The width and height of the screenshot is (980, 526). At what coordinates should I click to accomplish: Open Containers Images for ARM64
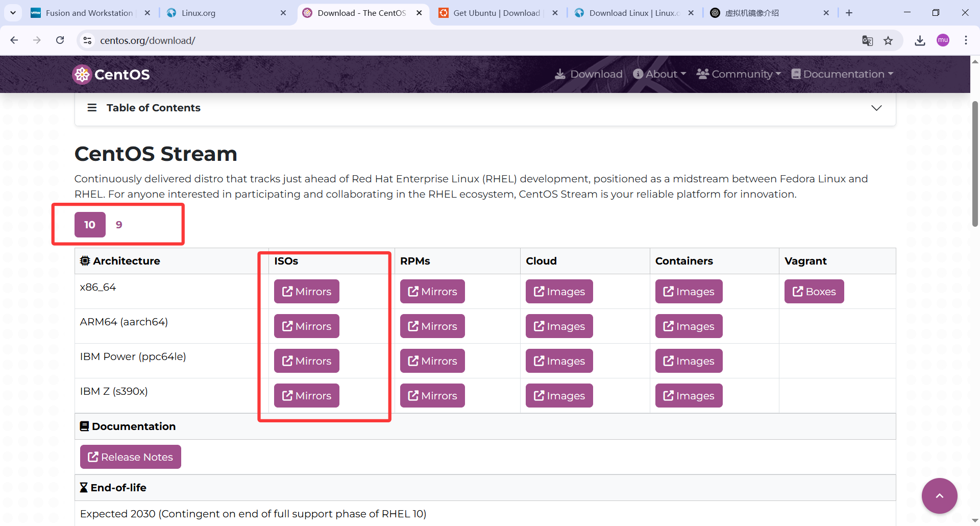[689, 326]
